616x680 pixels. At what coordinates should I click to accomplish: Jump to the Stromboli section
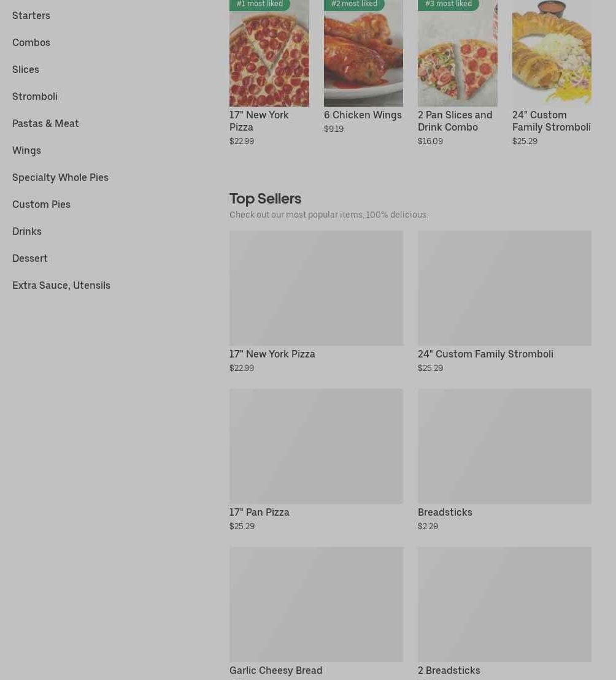(x=35, y=96)
